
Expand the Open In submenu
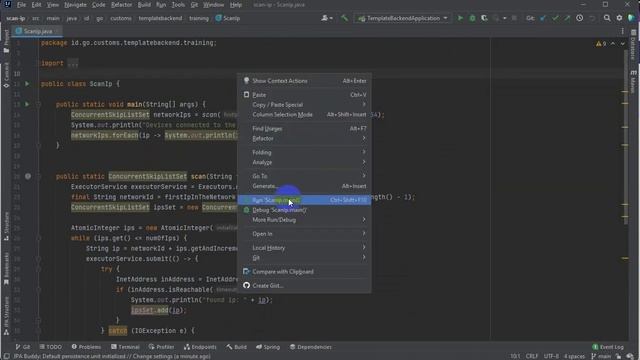coord(304,234)
